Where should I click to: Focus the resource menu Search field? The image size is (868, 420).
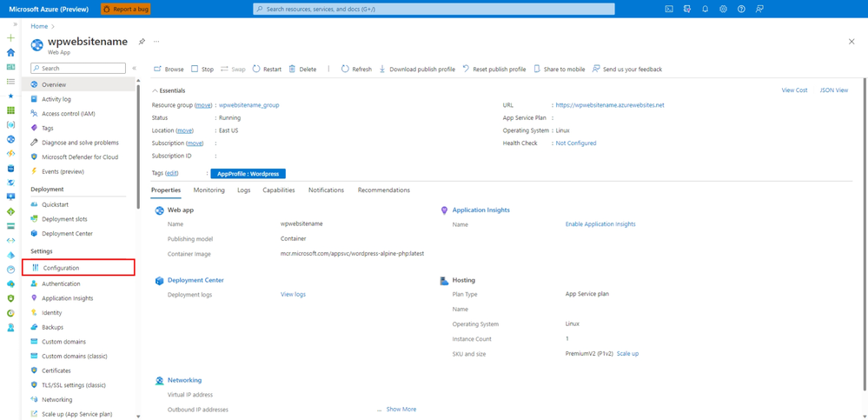[78, 68]
